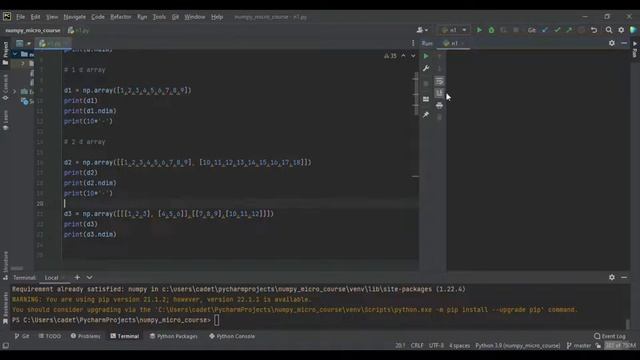Click master git branch in status bar
The width and height of the screenshot is (640, 360).
pyautogui.click(x=579, y=345)
